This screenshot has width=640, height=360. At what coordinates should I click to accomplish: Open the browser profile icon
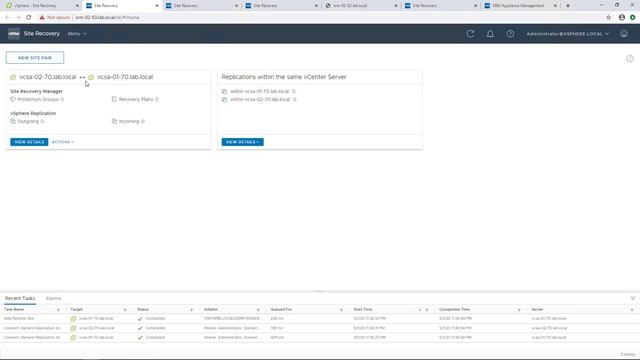(x=622, y=18)
